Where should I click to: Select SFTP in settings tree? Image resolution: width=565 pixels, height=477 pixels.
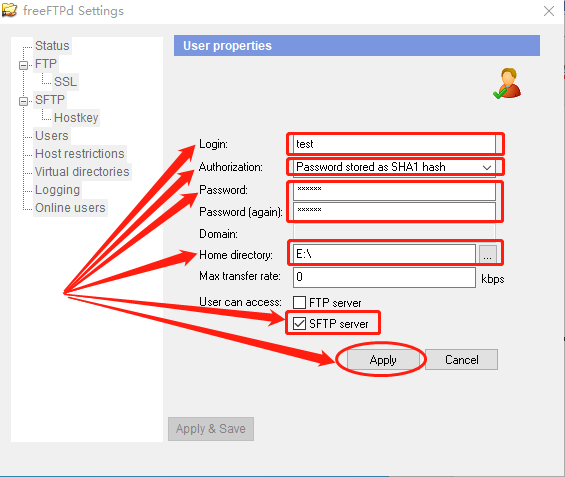coord(50,100)
